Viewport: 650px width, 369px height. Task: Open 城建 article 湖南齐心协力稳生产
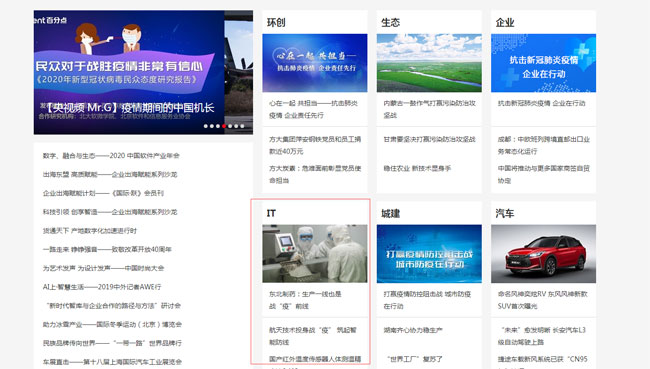click(413, 330)
